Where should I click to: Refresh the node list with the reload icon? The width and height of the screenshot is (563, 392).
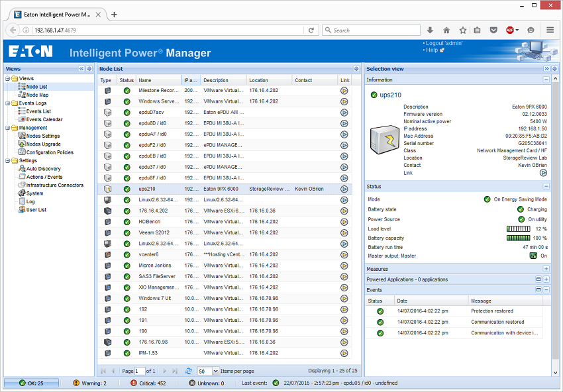(189, 371)
